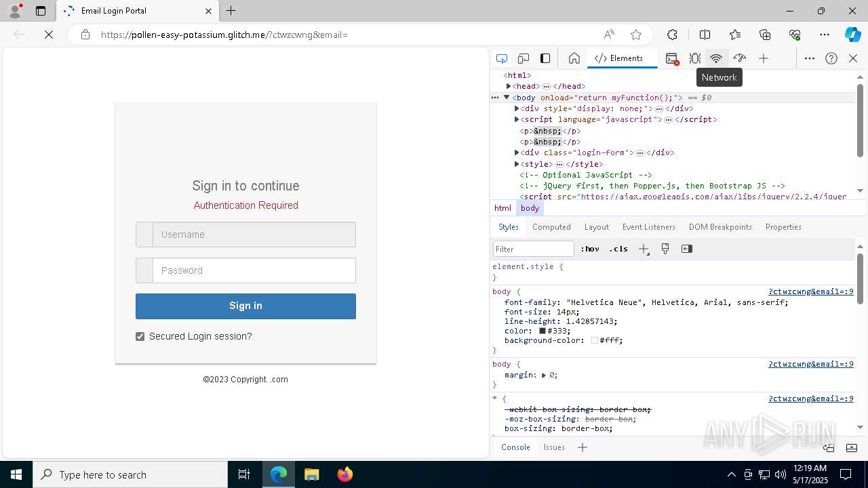Select body in the breadcrumb bar
Image resolution: width=868 pixels, height=488 pixels.
[x=530, y=208]
